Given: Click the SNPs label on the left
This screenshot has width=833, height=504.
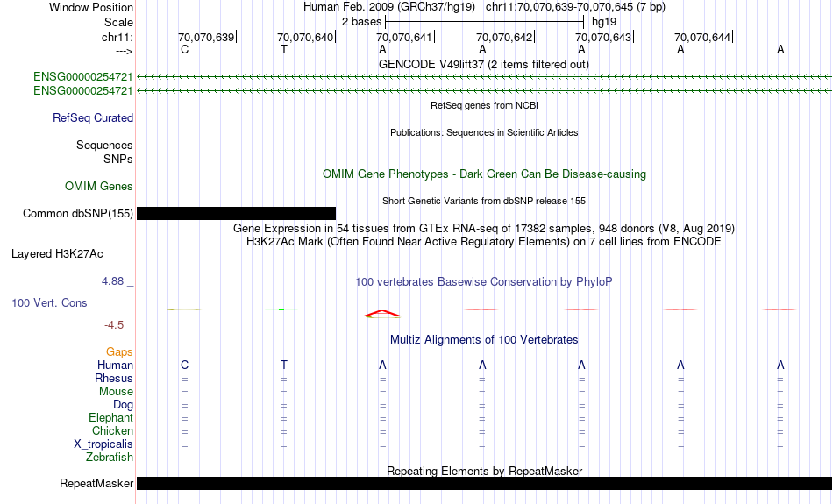Looking at the screenshot, I should 118,159.
